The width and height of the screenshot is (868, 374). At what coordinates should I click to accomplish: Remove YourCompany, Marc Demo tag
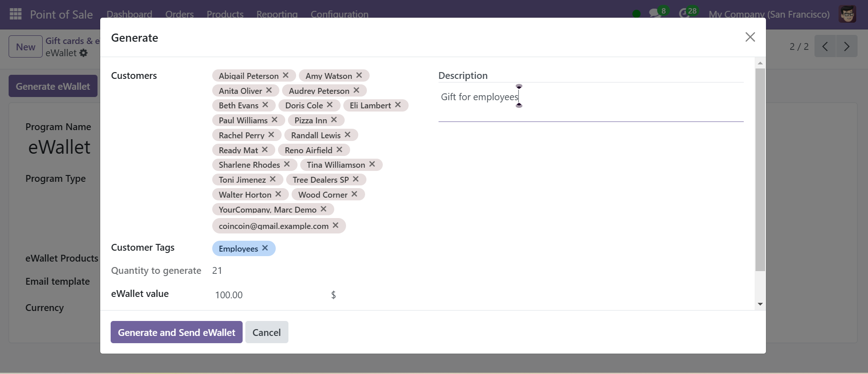coord(323,209)
